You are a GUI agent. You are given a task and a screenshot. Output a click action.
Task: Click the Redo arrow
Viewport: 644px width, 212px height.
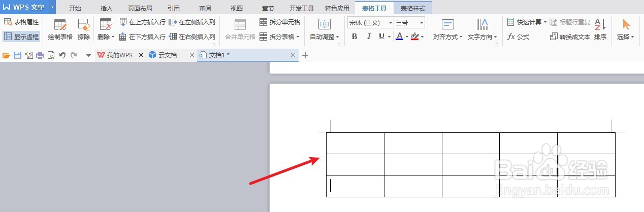pyautogui.click(x=74, y=55)
